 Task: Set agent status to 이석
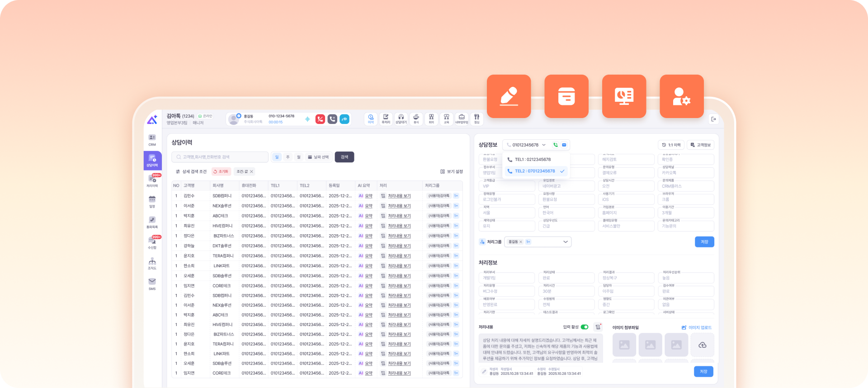tap(371, 119)
